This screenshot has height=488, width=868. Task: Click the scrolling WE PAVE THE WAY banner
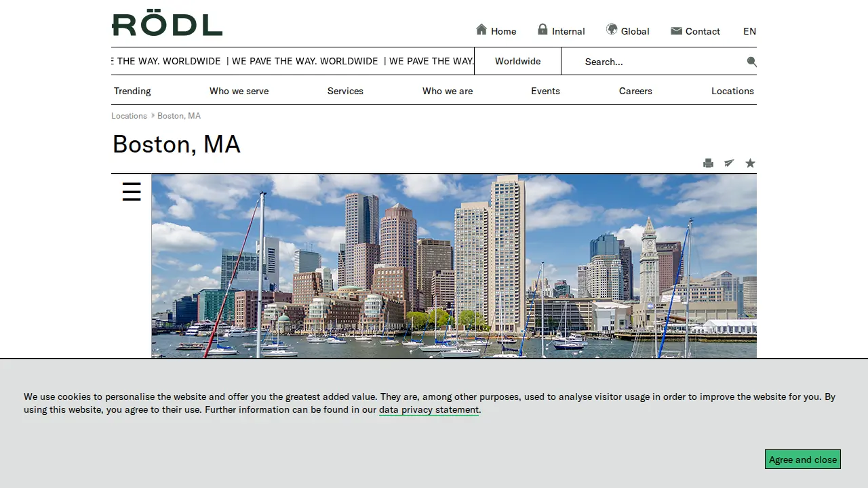(x=293, y=61)
